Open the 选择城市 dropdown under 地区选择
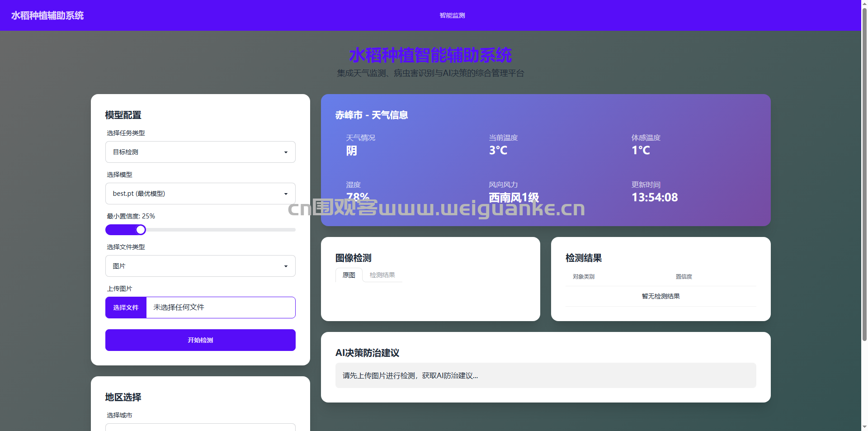This screenshot has width=868, height=431. (200, 427)
